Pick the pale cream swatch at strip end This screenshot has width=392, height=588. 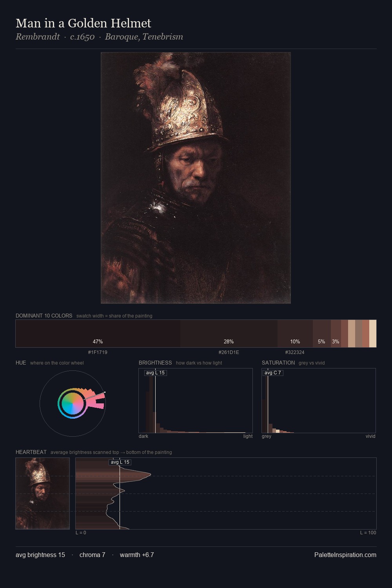373,334
